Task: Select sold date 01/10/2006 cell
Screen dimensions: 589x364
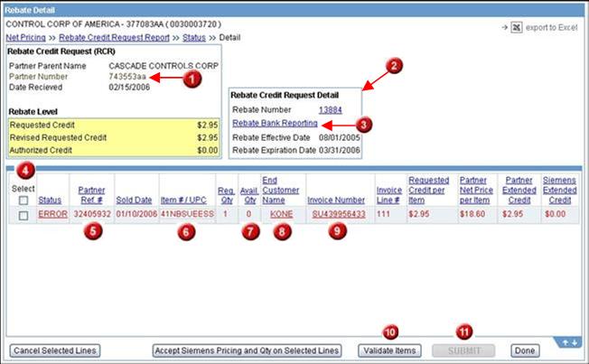Action: point(136,214)
